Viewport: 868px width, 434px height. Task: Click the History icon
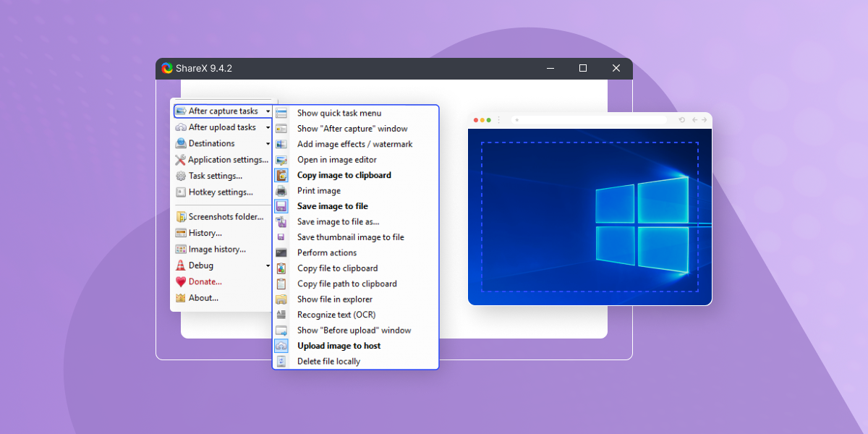pos(181,233)
